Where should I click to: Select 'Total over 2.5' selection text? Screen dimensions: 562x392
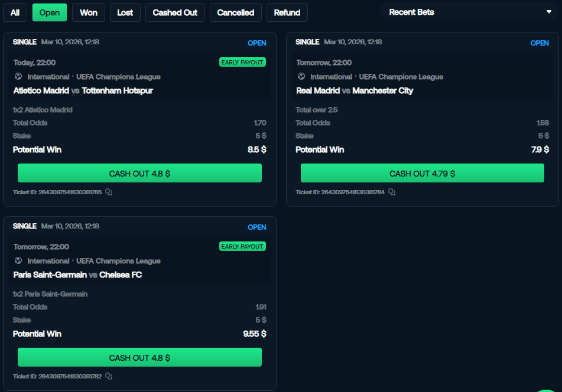317,110
